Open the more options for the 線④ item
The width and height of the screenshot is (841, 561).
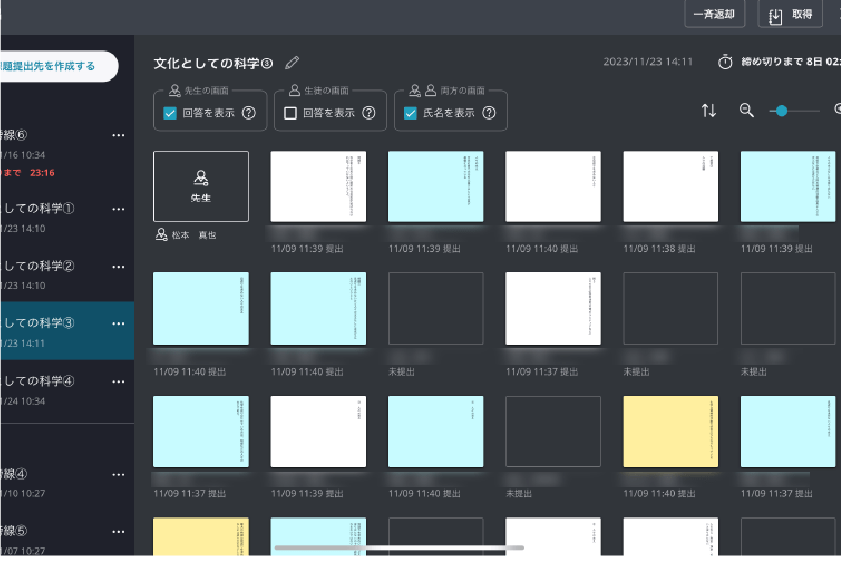[118, 475]
